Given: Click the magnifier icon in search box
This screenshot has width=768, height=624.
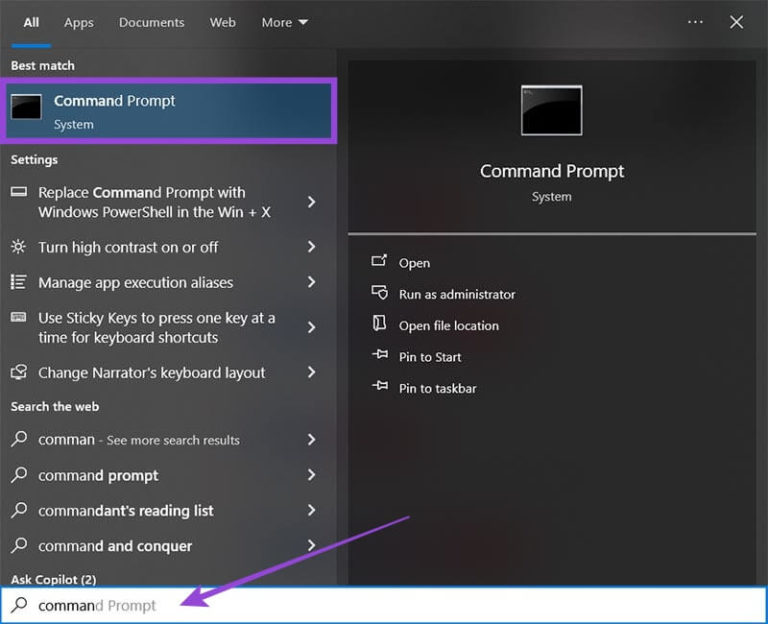Looking at the screenshot, I should click(19, 605).
